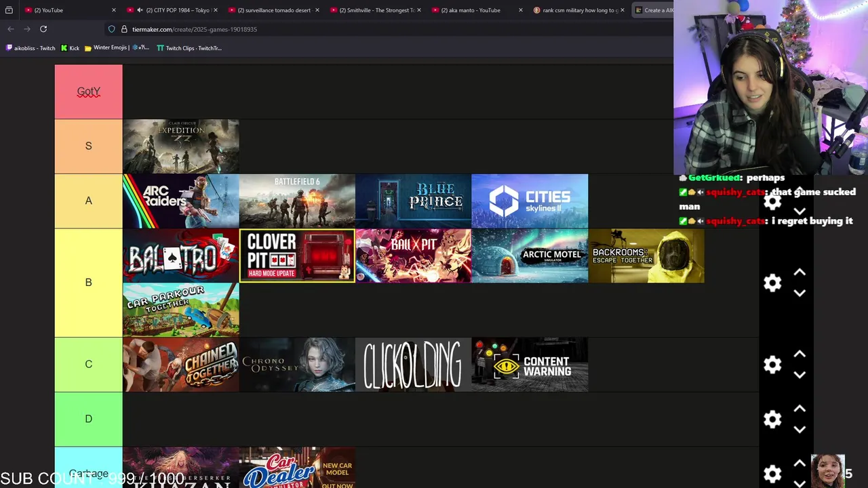Select the Chained Together game tile
This screenshot has height=488, width=868.
pos(181,365)
